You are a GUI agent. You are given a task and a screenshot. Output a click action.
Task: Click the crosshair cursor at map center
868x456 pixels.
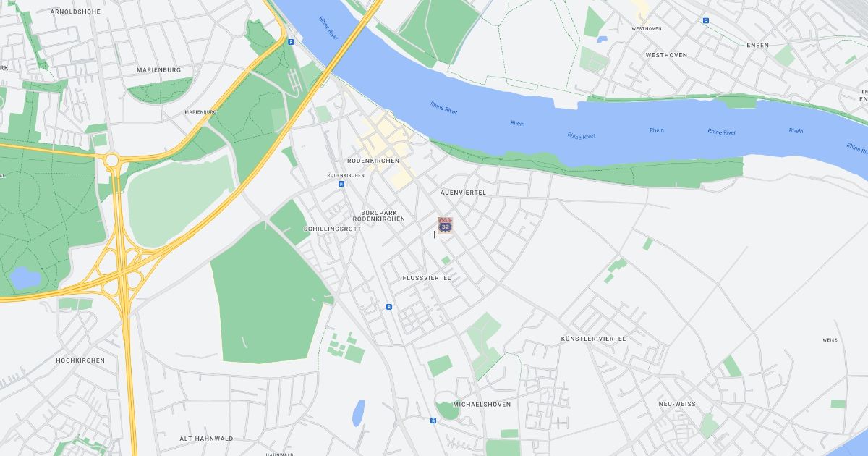pos(434,235)
